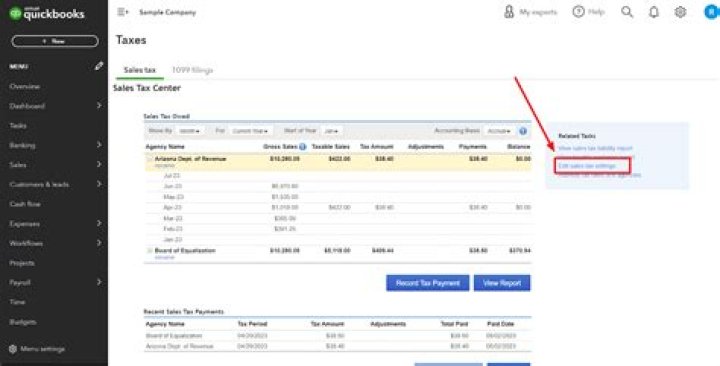Click the Accounting Basis help icon

pos(523,131)
